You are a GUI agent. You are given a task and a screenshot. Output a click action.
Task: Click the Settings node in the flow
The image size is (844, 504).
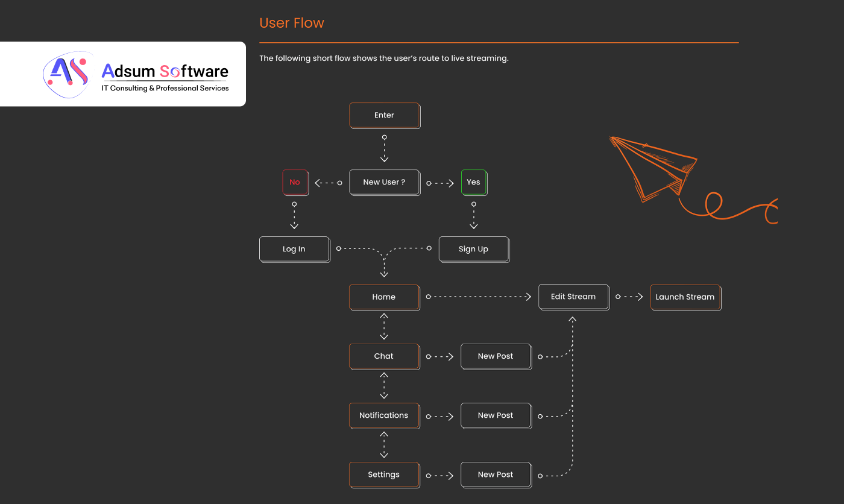(x=384, y=474)
